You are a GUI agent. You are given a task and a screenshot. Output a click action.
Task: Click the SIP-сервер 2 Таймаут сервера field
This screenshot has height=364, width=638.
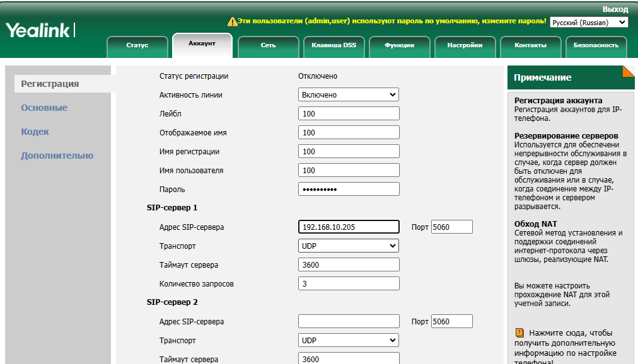[349, 358]
